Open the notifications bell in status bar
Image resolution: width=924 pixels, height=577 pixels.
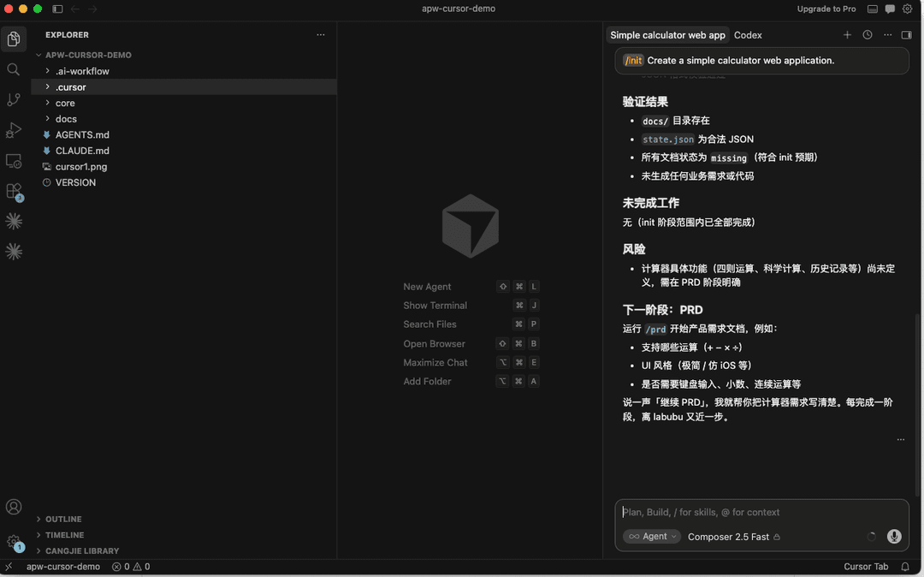click(x=905, y=567)
